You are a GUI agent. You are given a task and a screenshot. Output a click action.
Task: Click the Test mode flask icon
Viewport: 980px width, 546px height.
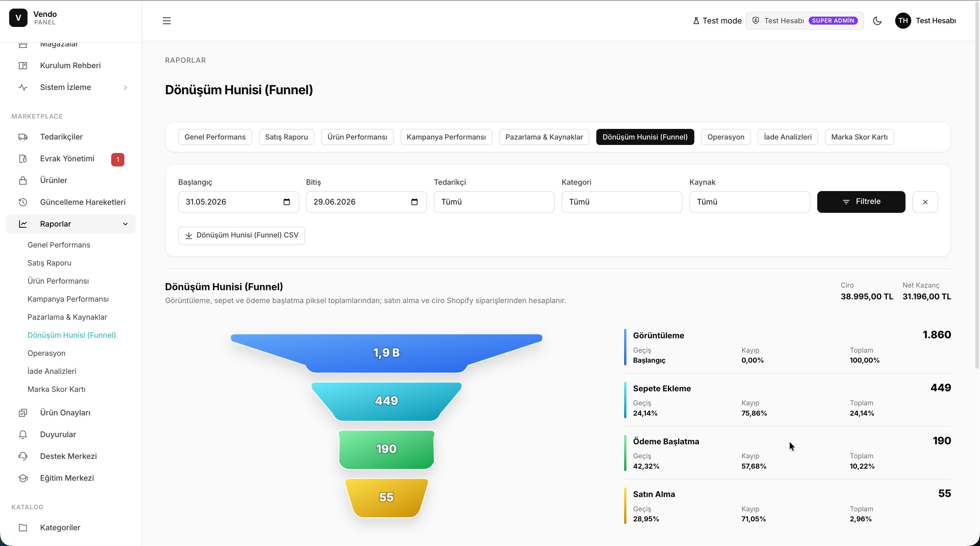coord(696,21)
